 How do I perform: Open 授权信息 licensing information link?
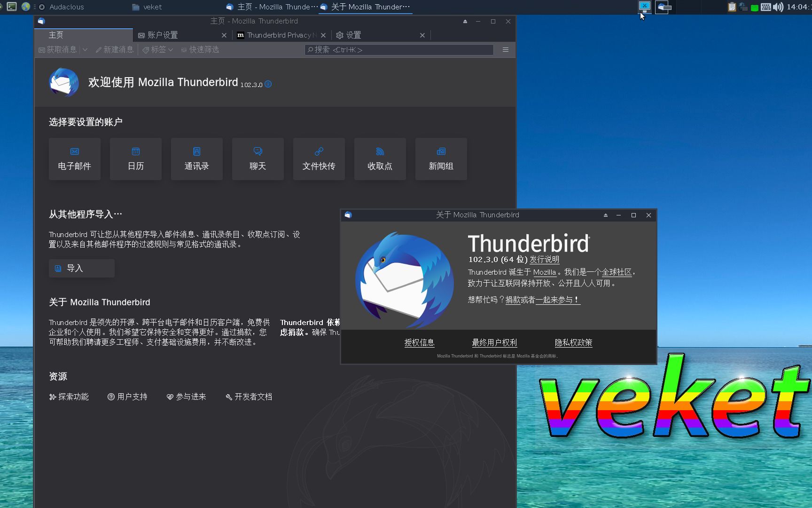pyautogui.click(x=420, y=343)
